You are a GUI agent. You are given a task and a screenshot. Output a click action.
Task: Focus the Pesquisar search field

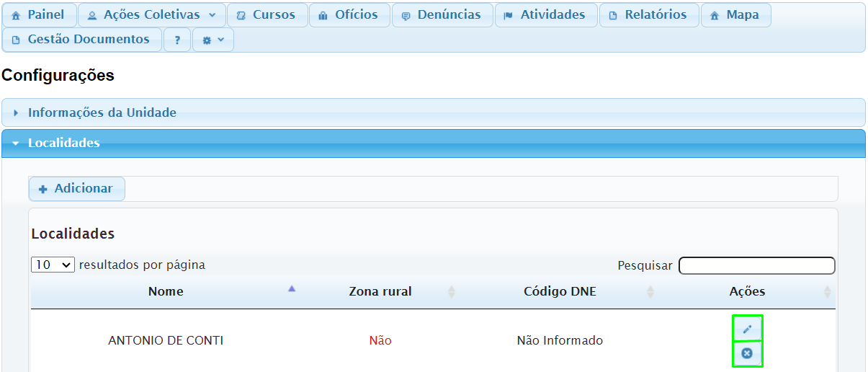(756, 265)
